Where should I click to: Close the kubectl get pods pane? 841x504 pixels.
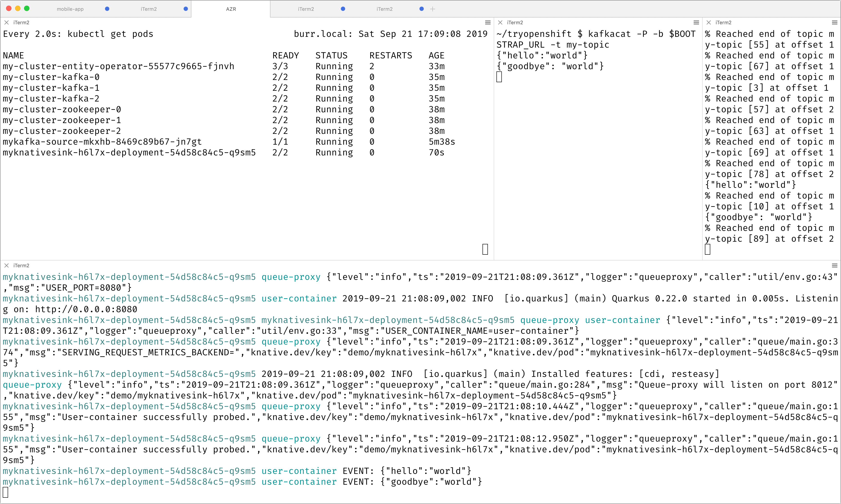click(7, 22)
